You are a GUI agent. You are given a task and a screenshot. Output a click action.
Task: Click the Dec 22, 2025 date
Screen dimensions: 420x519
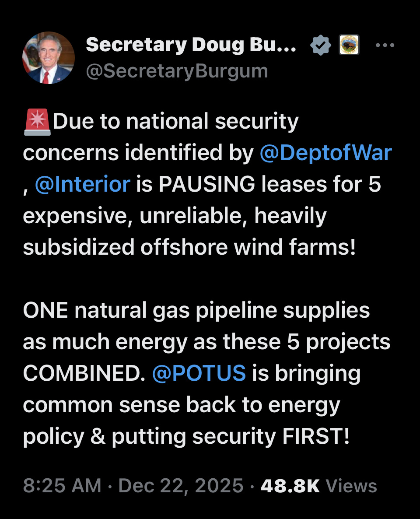tap(181, 486)
